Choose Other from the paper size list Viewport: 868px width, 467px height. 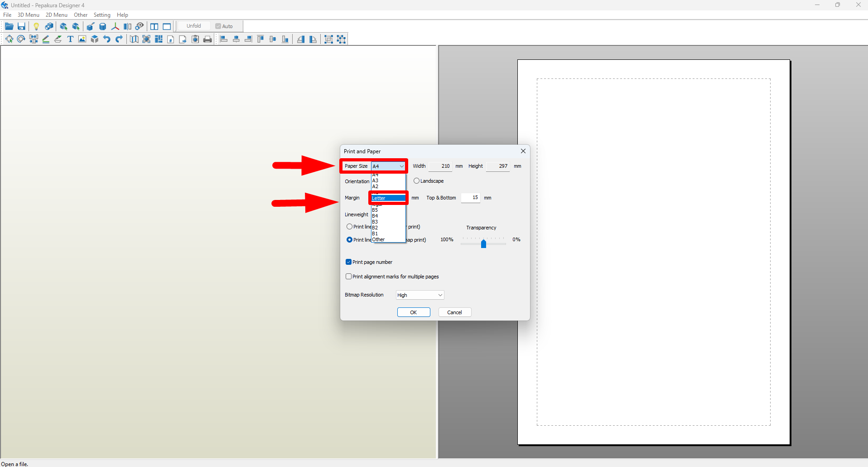point(388,239)
